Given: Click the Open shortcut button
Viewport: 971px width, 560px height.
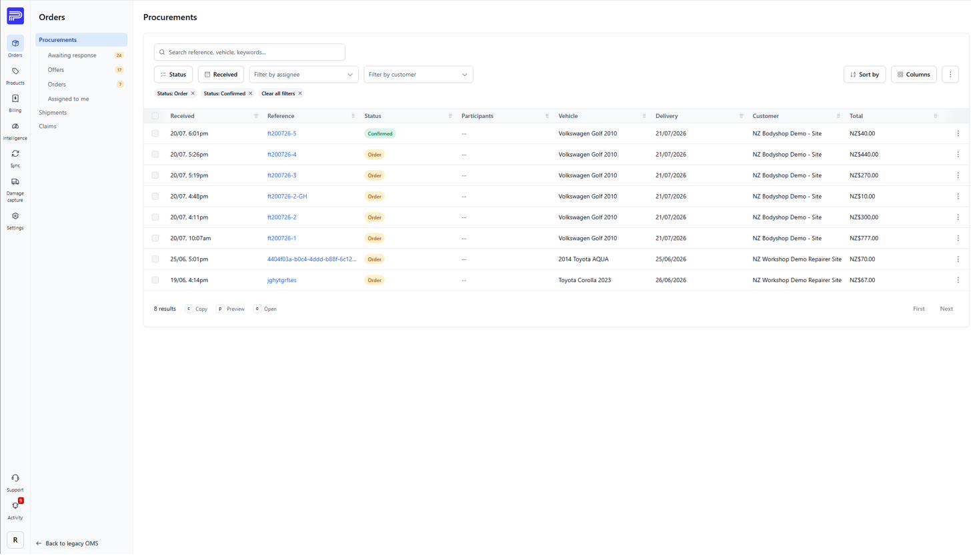Looking at the screenshot, I should click(265, 309).
